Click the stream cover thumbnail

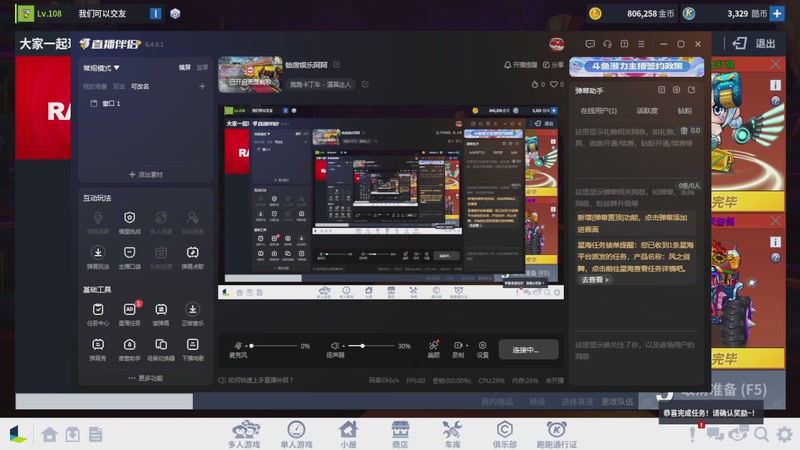pos(250,74)
